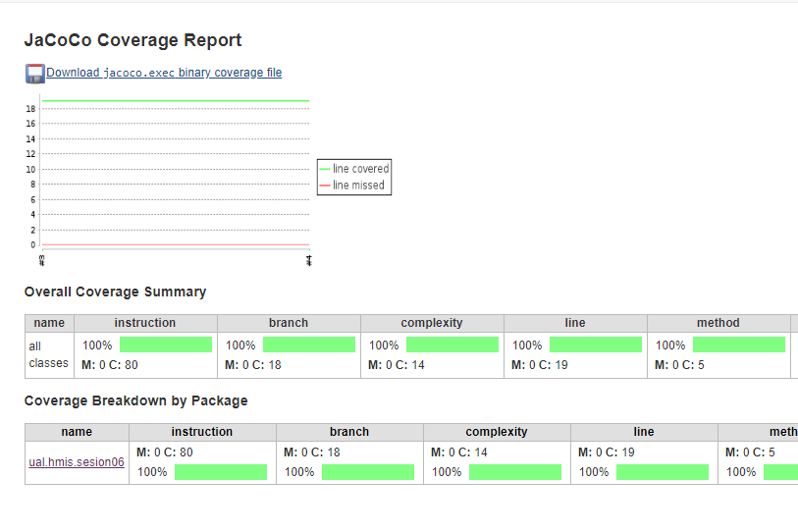Click 'M: 0 C: 19' in ual.hmis.sesion06 row
The width and height of the screenshot is (798, 532).
pos(607,452)
